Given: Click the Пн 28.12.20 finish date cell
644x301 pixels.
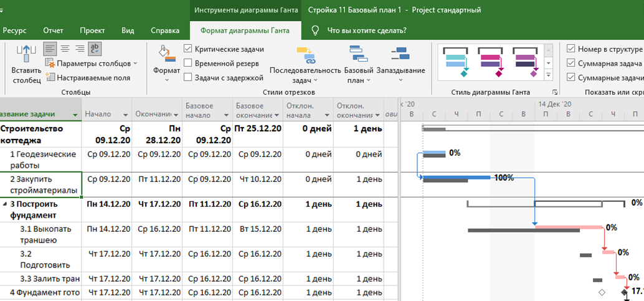Looking at the screenshot, I should click(x=158, y=135).
